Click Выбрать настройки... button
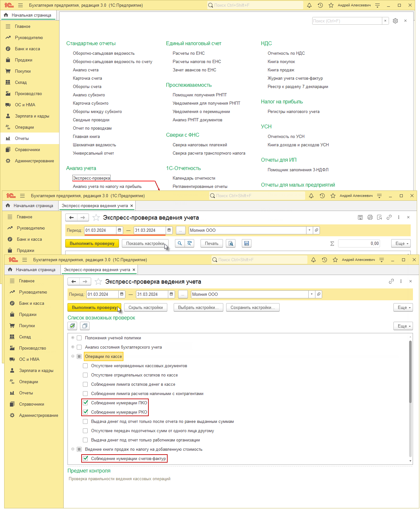 point(198,307)
